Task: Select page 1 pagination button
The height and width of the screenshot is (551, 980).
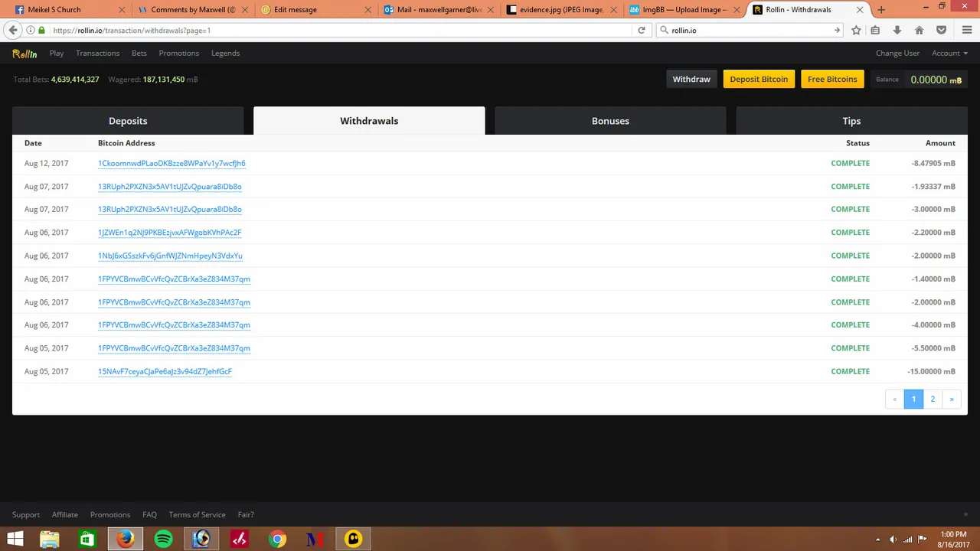Action: [x=913, y=399]
